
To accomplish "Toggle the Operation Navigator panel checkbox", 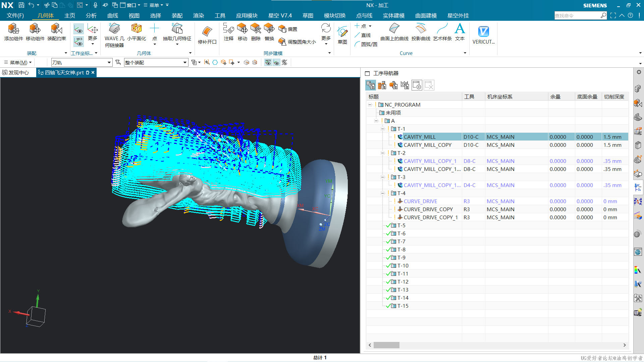I will 367,73.
